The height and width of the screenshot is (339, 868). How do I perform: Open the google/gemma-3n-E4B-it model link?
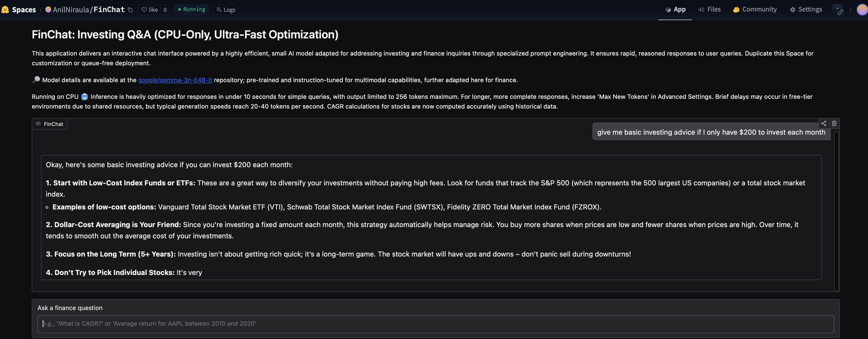175,80
